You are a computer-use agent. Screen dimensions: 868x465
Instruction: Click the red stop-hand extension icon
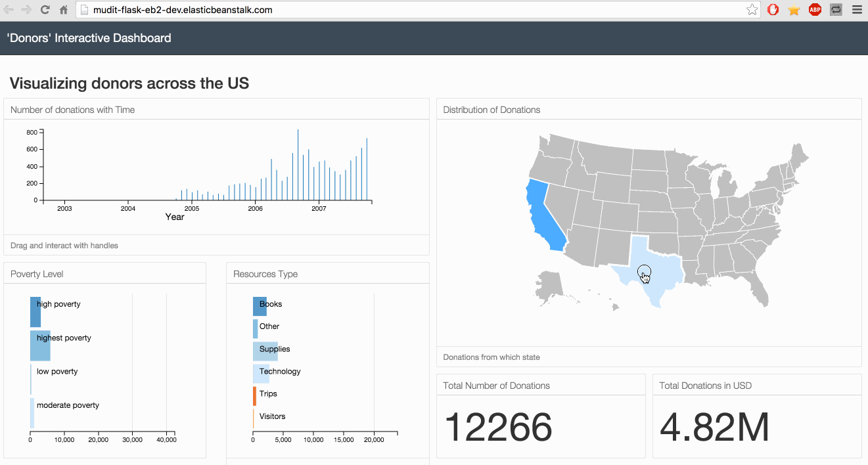point(773,10)
